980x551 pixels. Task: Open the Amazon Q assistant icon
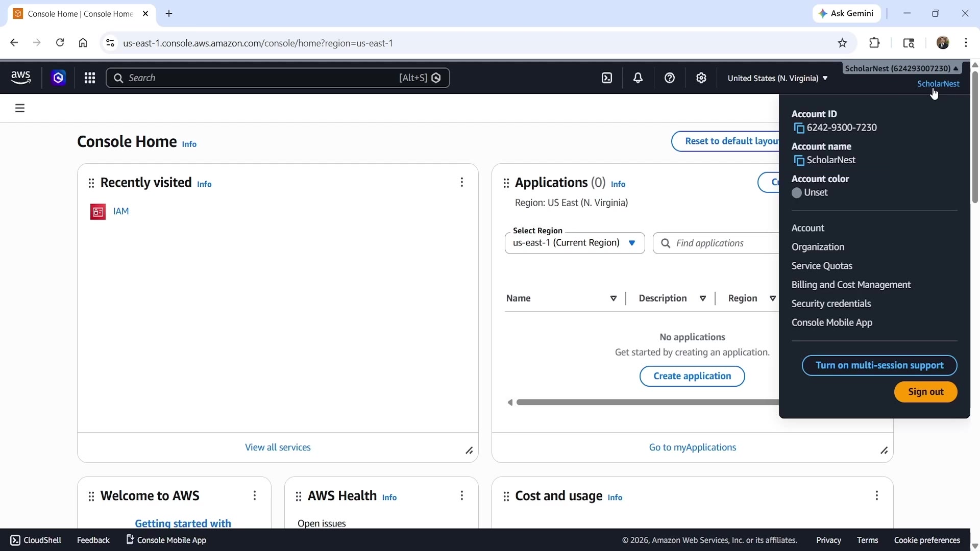58,78
